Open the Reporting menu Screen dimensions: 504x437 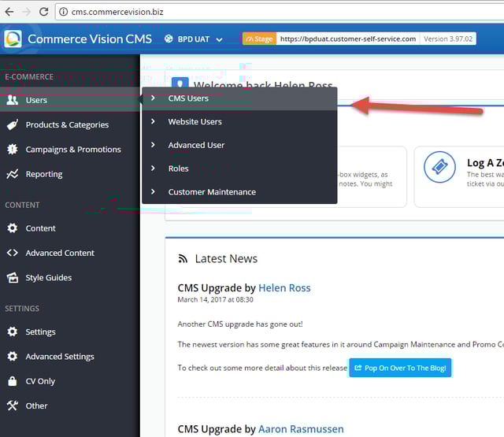pos(70,174)
